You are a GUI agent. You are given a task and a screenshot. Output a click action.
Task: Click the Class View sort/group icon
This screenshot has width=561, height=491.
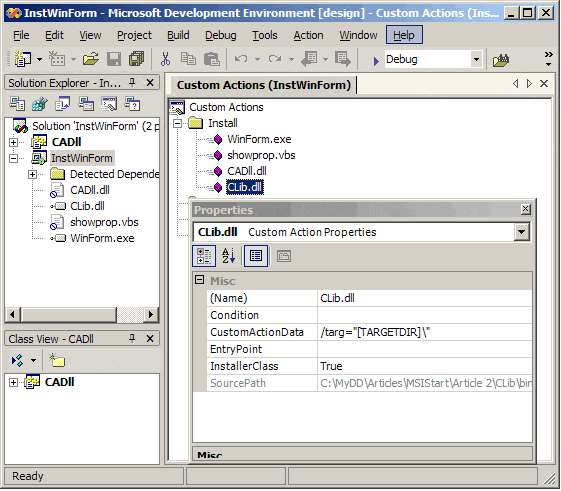click(x=17, y=361)
